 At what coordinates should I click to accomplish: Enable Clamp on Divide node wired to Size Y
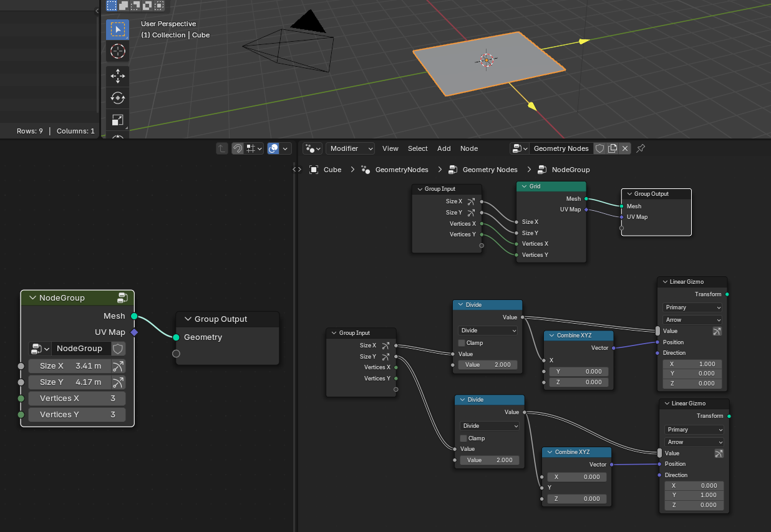[x=463, y=438]
